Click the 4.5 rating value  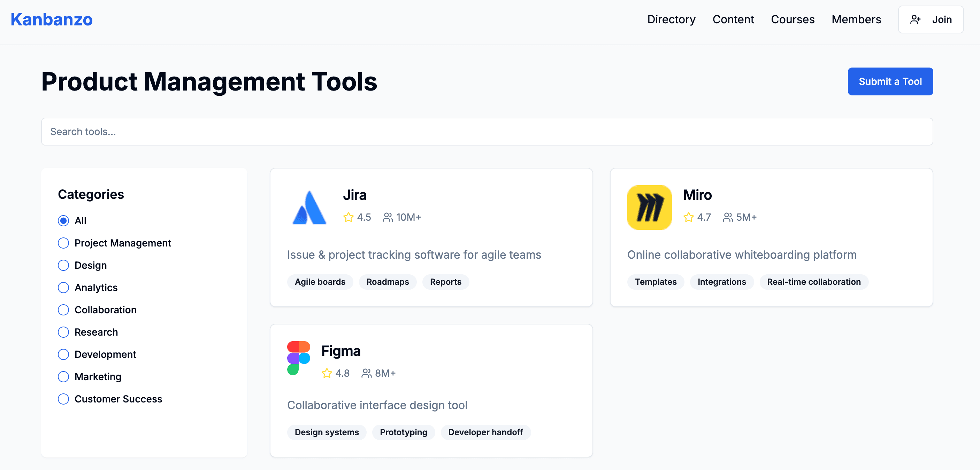click(x=364, y=217)
